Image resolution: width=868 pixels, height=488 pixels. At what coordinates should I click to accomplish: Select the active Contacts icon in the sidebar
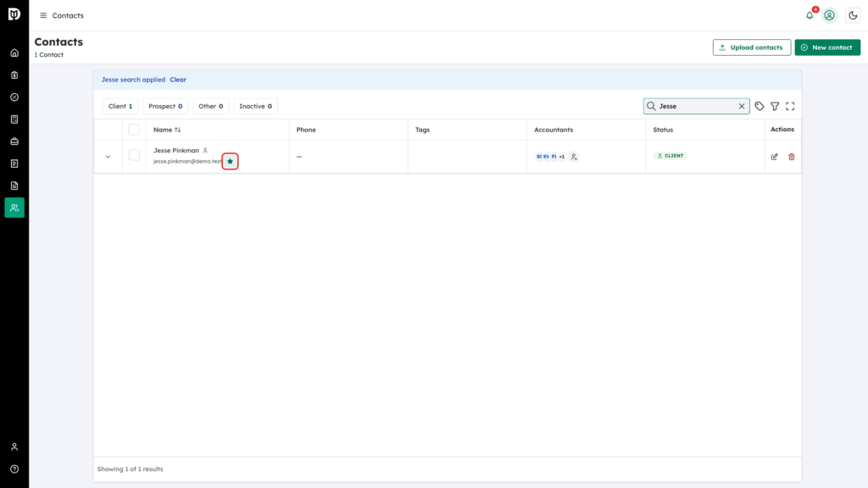[14, 208]
